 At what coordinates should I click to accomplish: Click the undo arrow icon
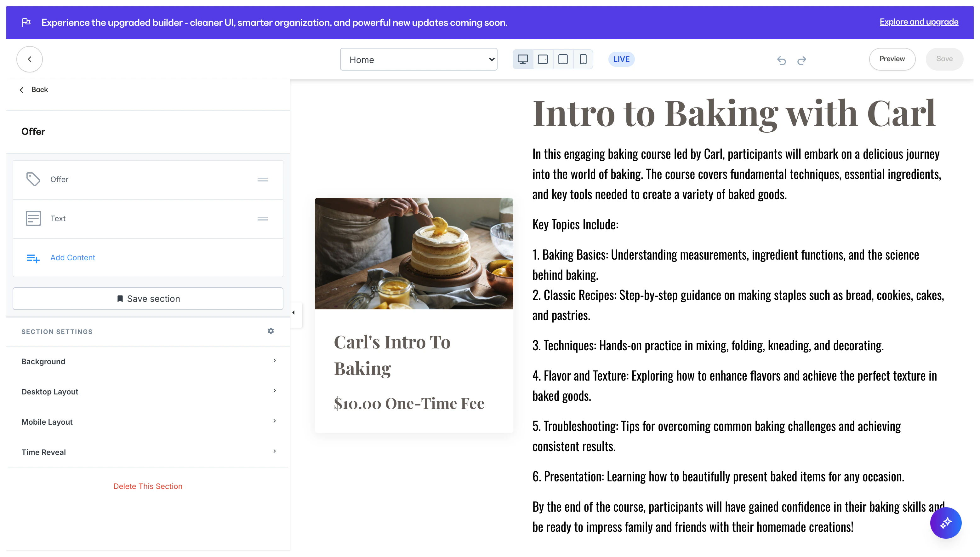coord(781,60)
